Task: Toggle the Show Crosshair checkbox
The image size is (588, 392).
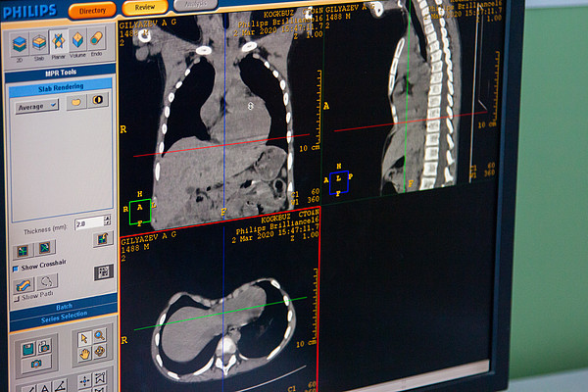Action: point(16,267)
